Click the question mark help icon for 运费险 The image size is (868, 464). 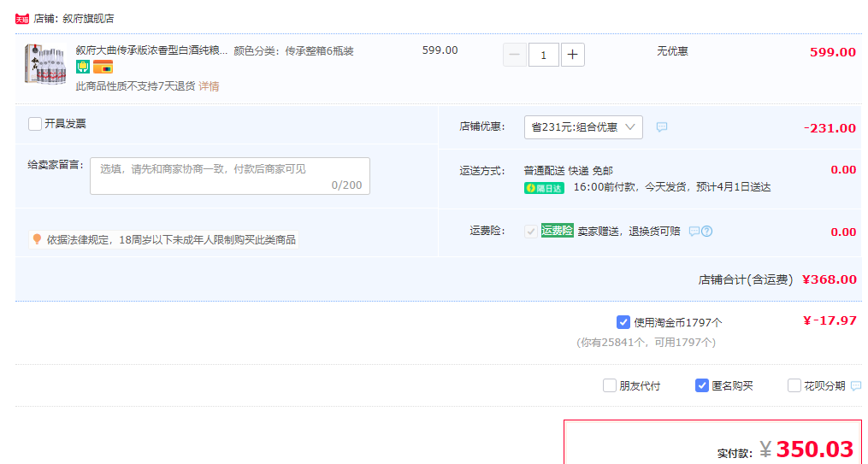pos(707,232)
